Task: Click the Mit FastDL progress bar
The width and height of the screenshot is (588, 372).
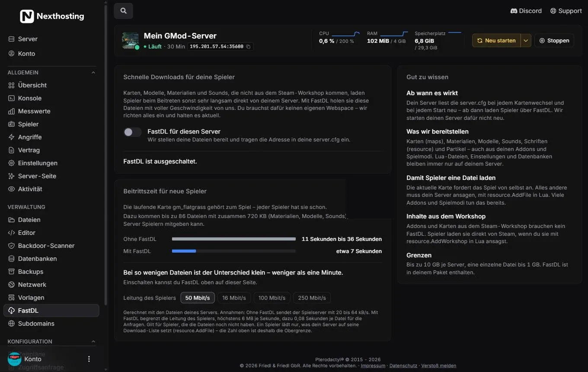Action: 234,251
